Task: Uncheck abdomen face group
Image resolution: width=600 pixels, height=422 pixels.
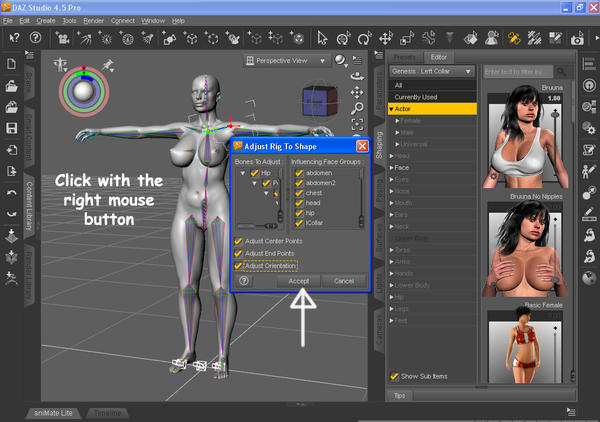Action: (299, 173)
